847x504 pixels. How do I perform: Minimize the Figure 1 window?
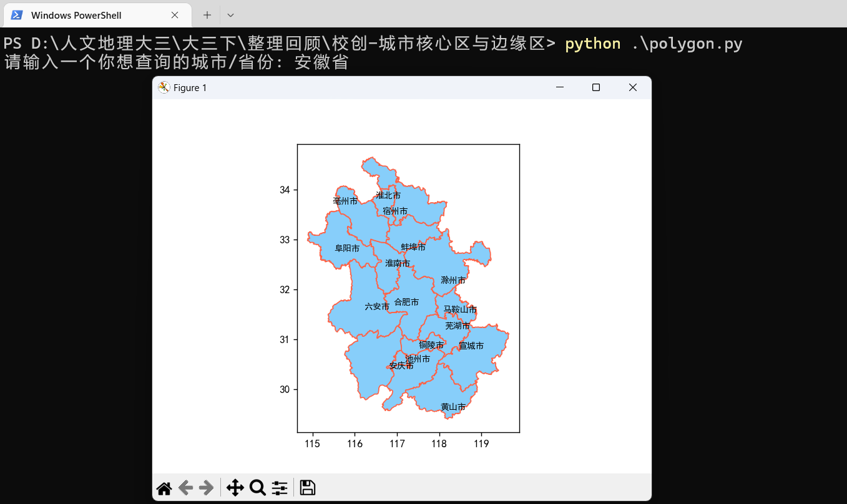560,88
